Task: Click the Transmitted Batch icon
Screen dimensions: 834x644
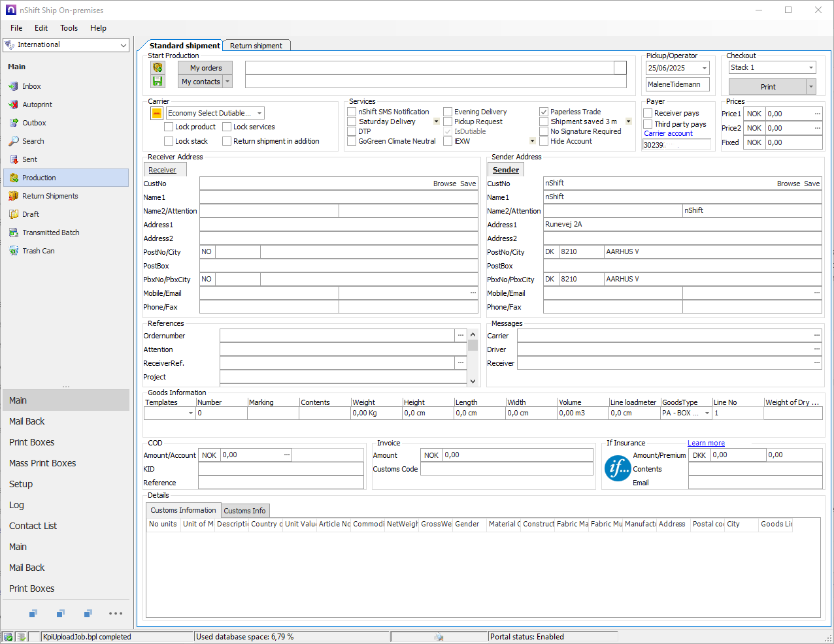Action: coord(13,233)
